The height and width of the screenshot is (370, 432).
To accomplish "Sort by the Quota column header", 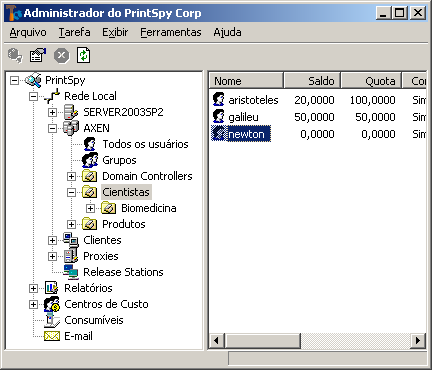I will coord(372,80).
